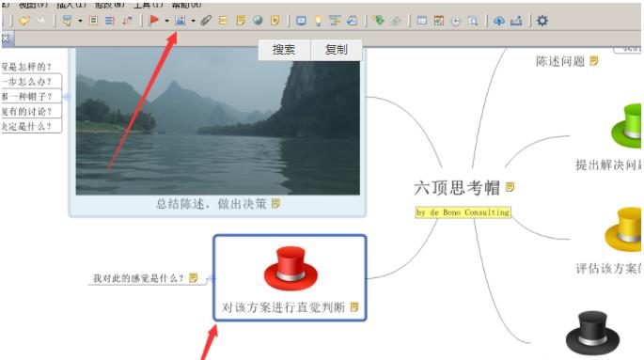Click the insert topic toolbar icon
Image resolution: width=644 pixels, height=360 pixels.
point(67,21)
